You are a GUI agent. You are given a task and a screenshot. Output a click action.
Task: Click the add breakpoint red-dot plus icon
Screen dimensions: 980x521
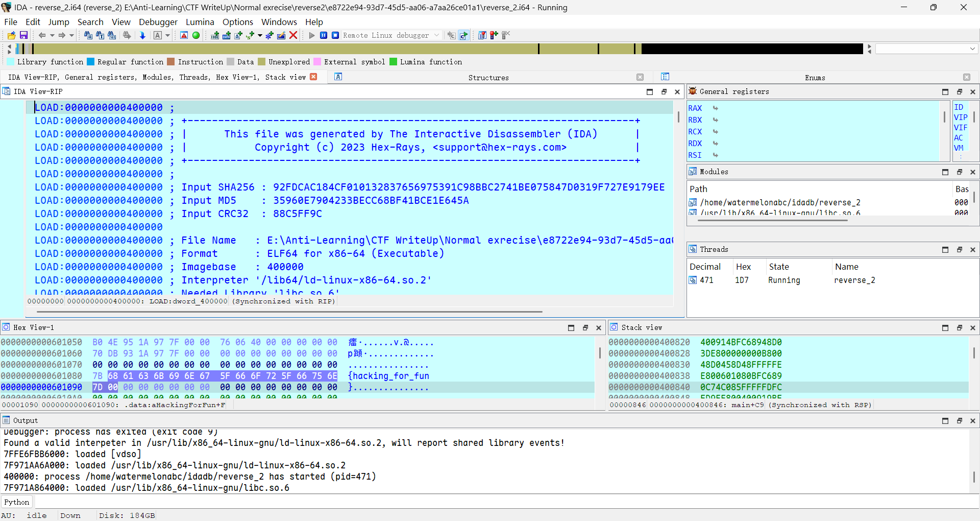494,35
